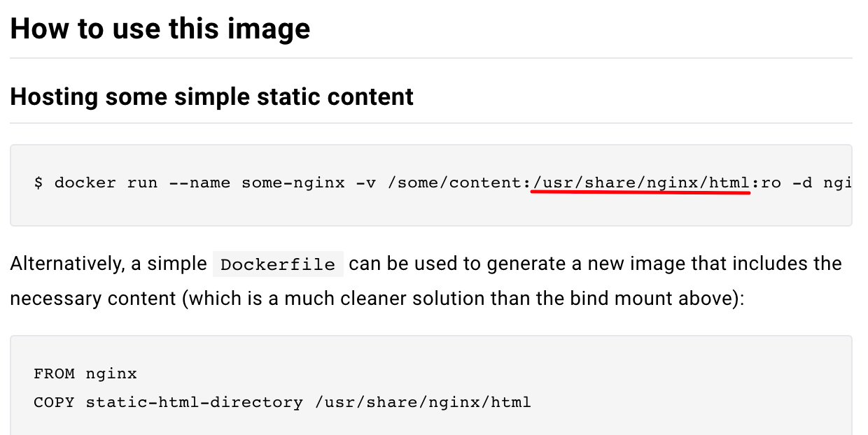Click the inline "Dockerfile" code label

click(x=278, y=265)
